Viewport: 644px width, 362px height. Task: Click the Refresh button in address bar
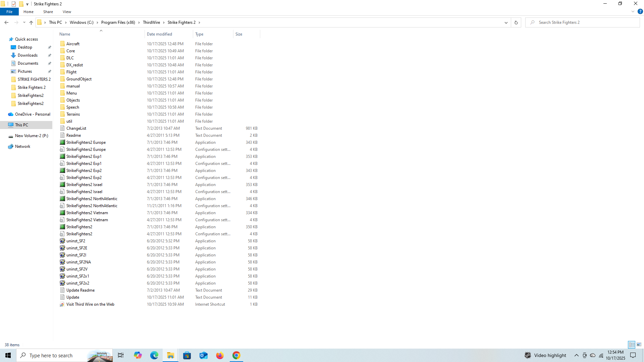pos(516,22)
